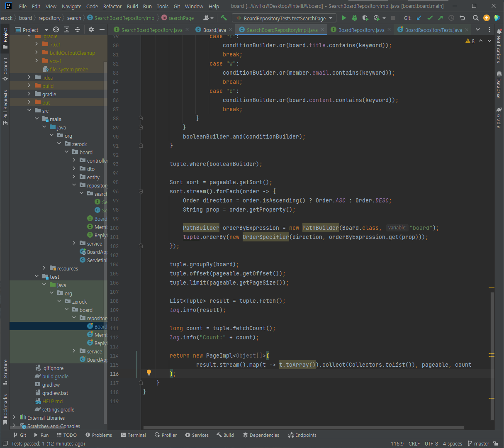Expand External Libraries node
This screenshot has height=448, width=504.
coord(15,417)
